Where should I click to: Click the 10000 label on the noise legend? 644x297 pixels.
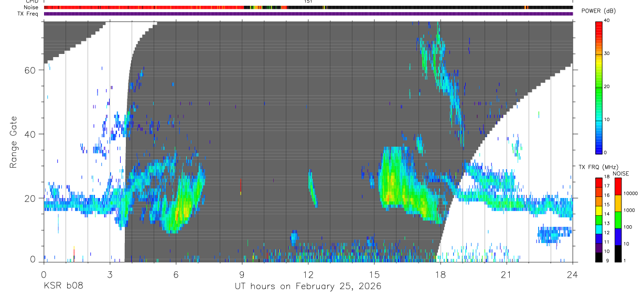(x=630, y=194)
